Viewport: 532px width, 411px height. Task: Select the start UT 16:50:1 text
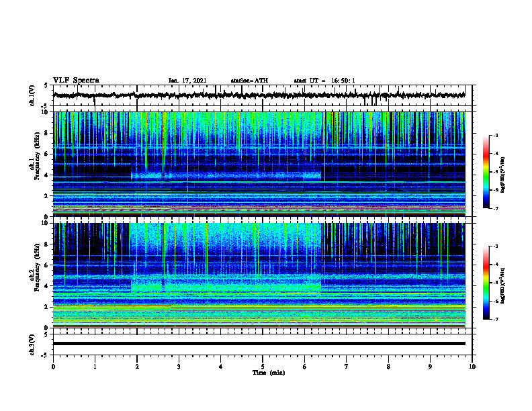click(324, 81)
